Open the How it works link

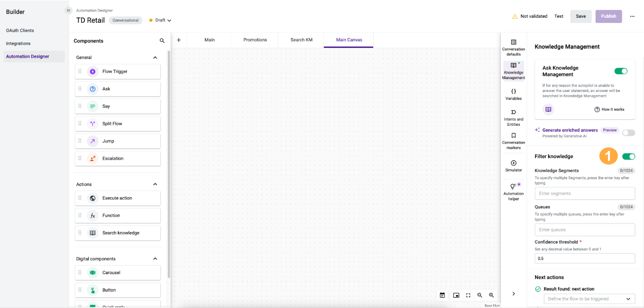pyautogui.click(x=609, y=109)
